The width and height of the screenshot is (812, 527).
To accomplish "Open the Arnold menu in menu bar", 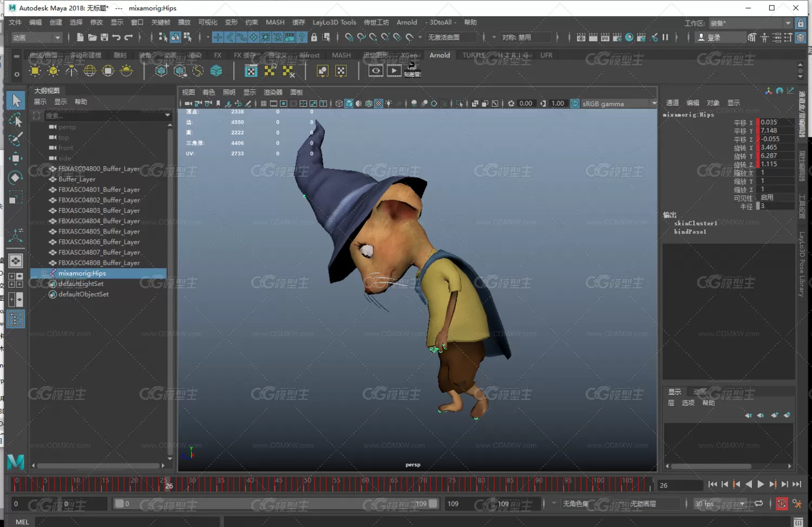I will tap(407, 22).
